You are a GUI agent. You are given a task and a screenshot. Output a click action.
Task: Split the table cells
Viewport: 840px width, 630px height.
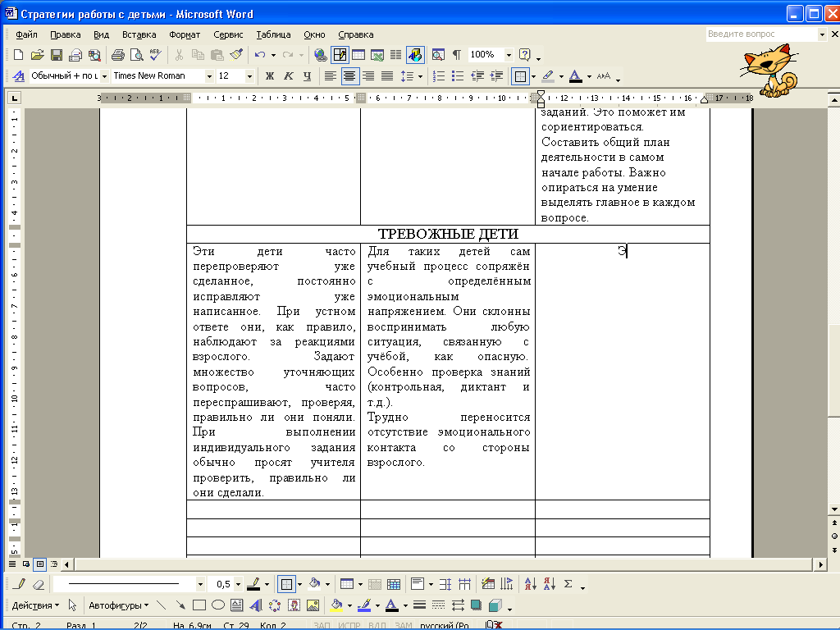(394, 584)
